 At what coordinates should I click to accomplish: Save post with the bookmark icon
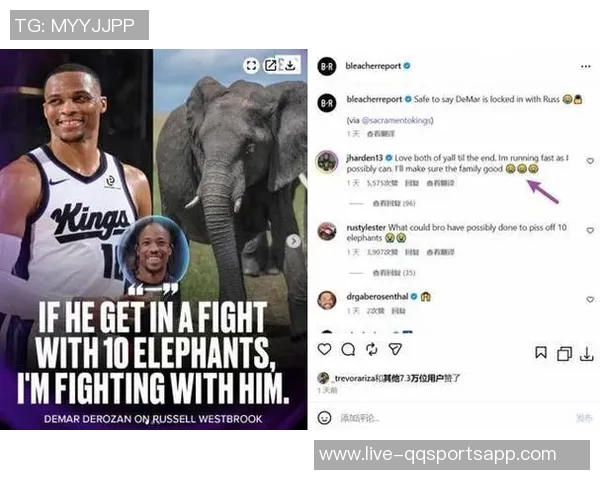point(541,353)
